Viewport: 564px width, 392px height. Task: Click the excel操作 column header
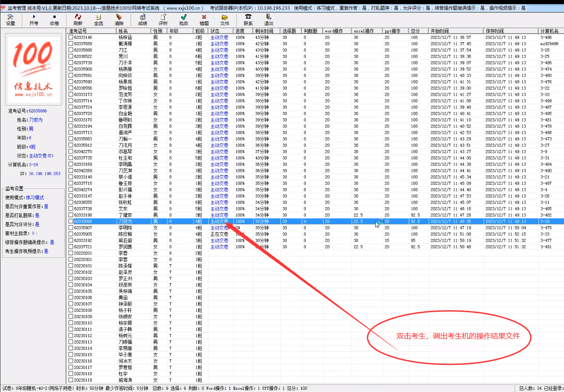click(x=367, y=31)
